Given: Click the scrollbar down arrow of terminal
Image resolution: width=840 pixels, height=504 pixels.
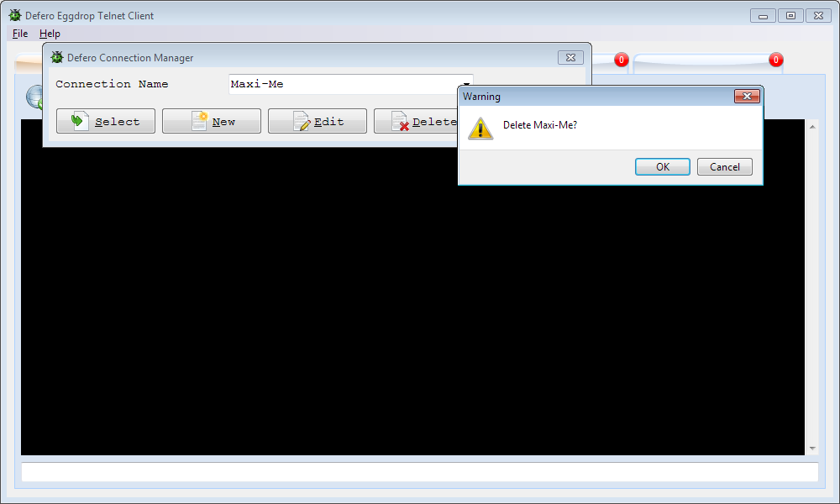Looking at the screenshot, I should click(x=812, y=449).
